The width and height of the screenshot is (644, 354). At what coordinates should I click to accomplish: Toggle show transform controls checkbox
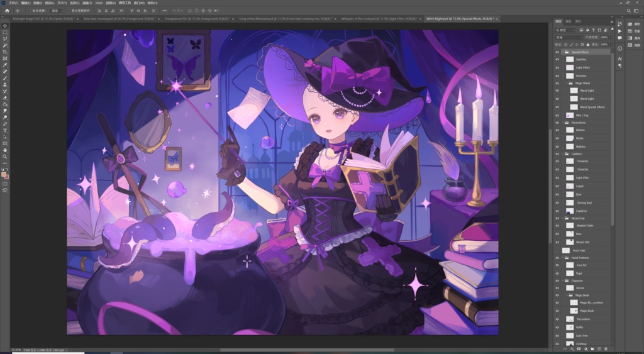(69, 11)
